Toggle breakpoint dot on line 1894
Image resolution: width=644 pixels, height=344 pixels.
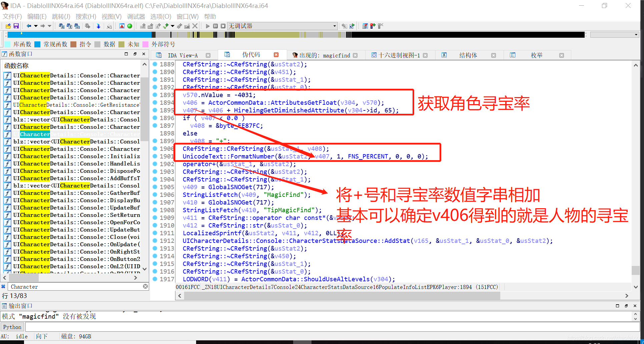point(155,102)
